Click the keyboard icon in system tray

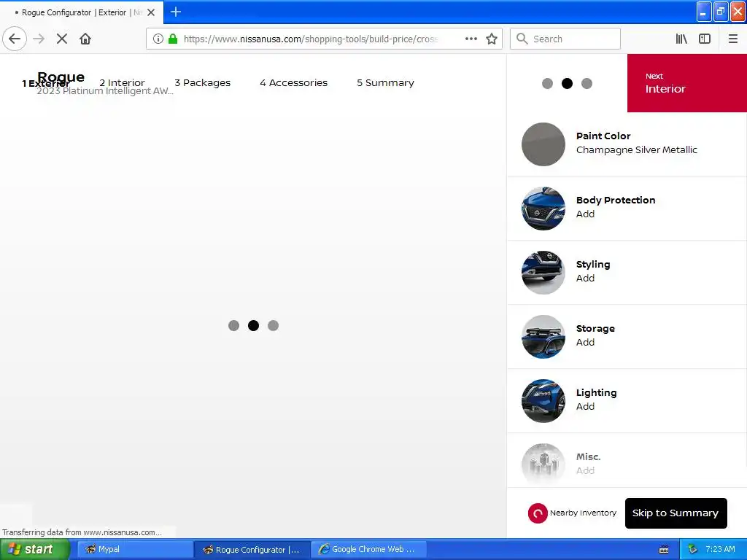tap(664, 550)
